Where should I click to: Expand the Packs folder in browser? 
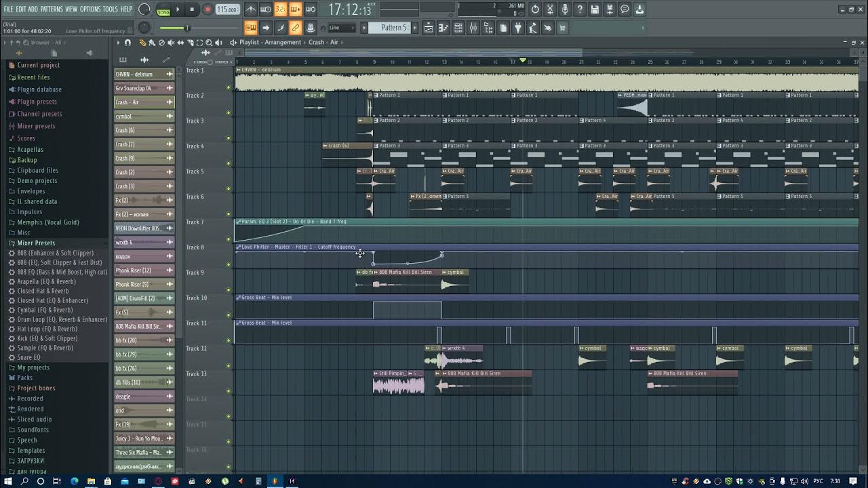[24, 378]
